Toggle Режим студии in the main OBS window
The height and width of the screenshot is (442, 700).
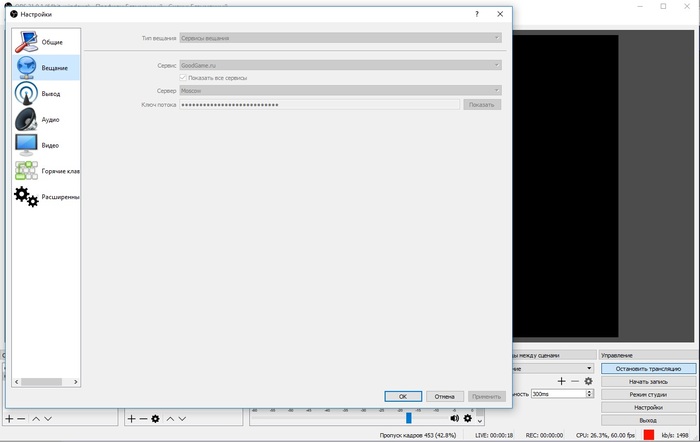[648, 395]
